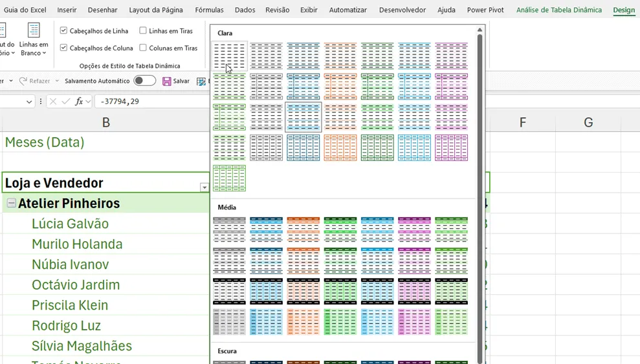Click the fx insert function icon
The height and width of the screenshot is (364, 640).
[x=79, y=101]
